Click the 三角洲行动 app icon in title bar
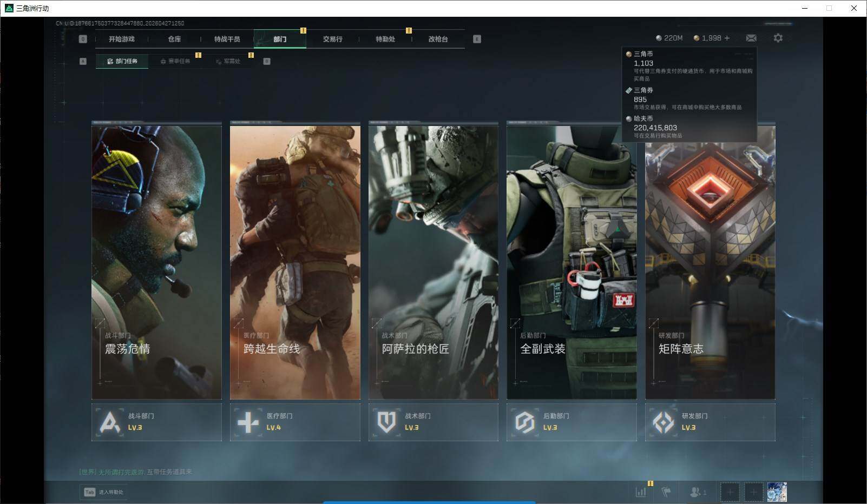Screen dimensions: 867x504 pyautogui.click(x=9, y=8)
